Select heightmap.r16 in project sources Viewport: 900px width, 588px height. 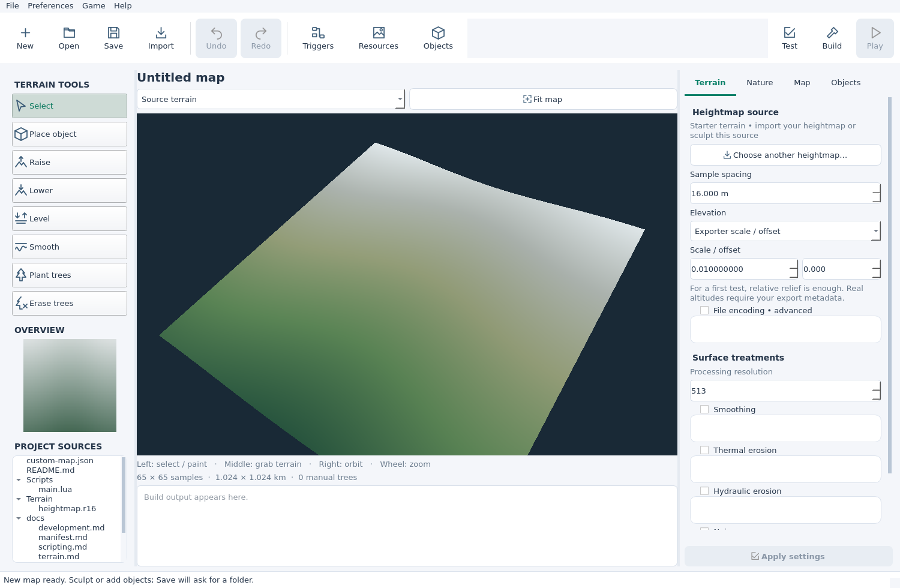[x=67, y=509]
